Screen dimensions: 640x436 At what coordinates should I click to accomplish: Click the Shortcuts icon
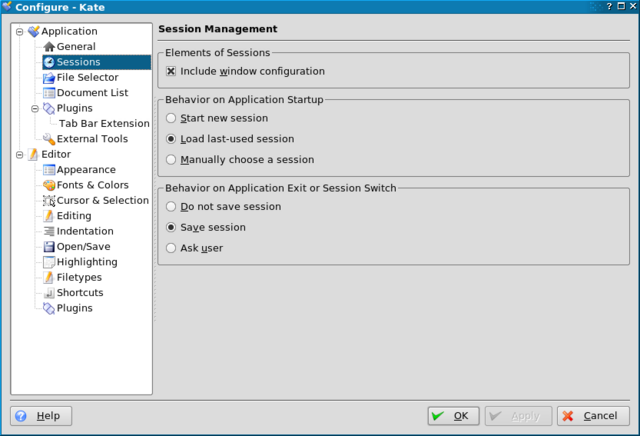tap(49, 293)
